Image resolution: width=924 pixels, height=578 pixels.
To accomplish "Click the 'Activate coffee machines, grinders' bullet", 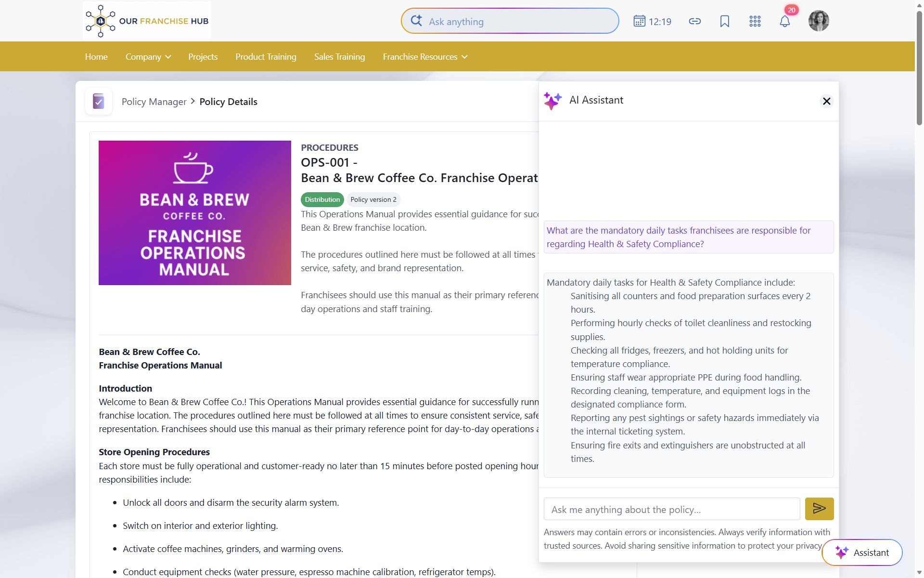I will click(233, 549).
